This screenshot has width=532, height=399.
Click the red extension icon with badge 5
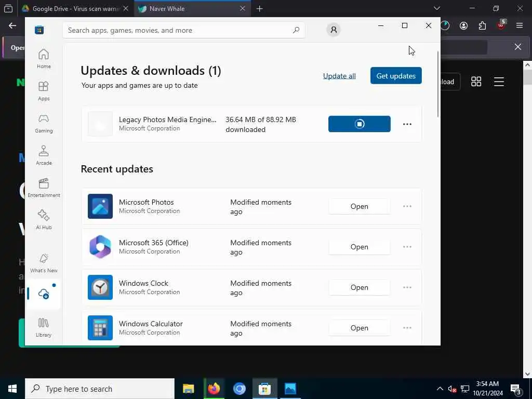pyautogui.click(x=501, y=25)
